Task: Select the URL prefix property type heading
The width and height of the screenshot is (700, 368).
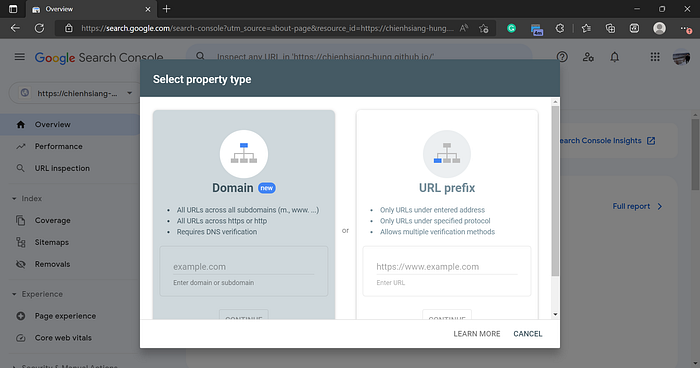Action: coord(447,188)
